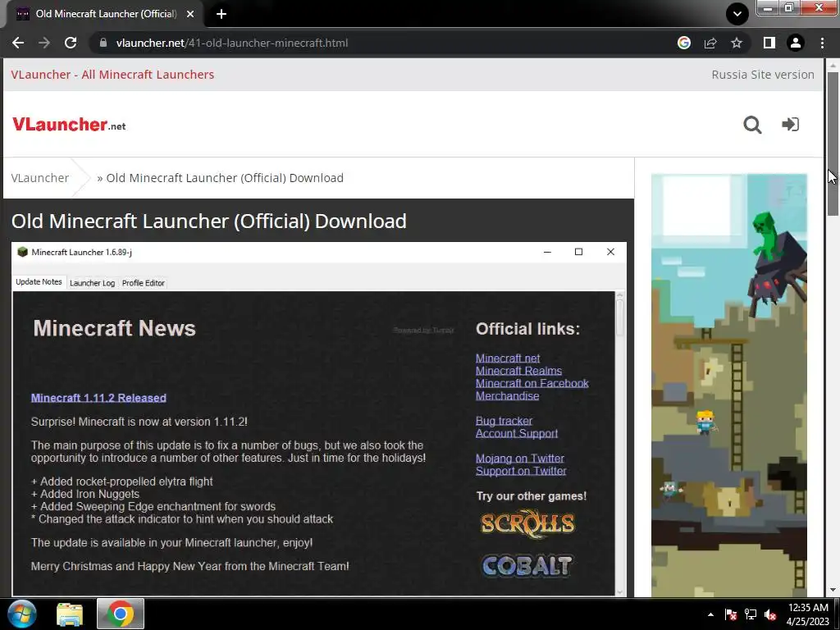Click the Minecraft pixel art sidebar banner
The image size is (840, 630).
pyautogui.click(x=728, y=385)
